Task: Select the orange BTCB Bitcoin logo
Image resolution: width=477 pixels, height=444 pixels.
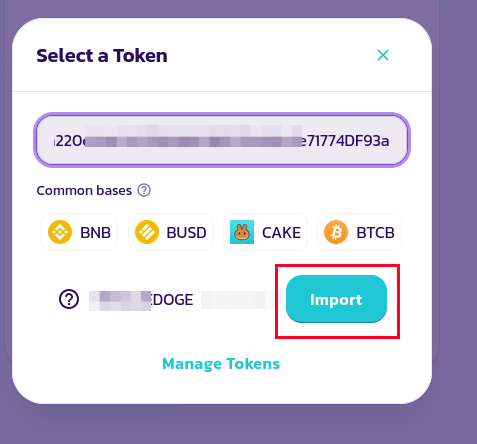Action: point(336,232)
